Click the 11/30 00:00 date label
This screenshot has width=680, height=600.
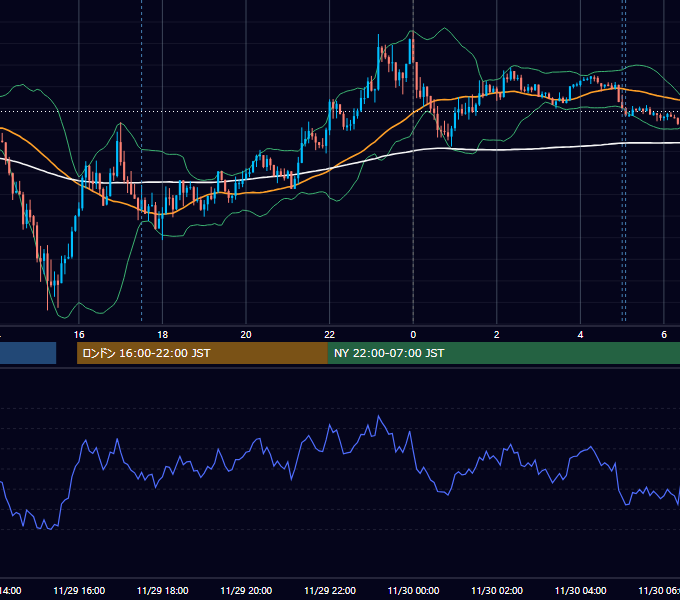coord(413,590)
